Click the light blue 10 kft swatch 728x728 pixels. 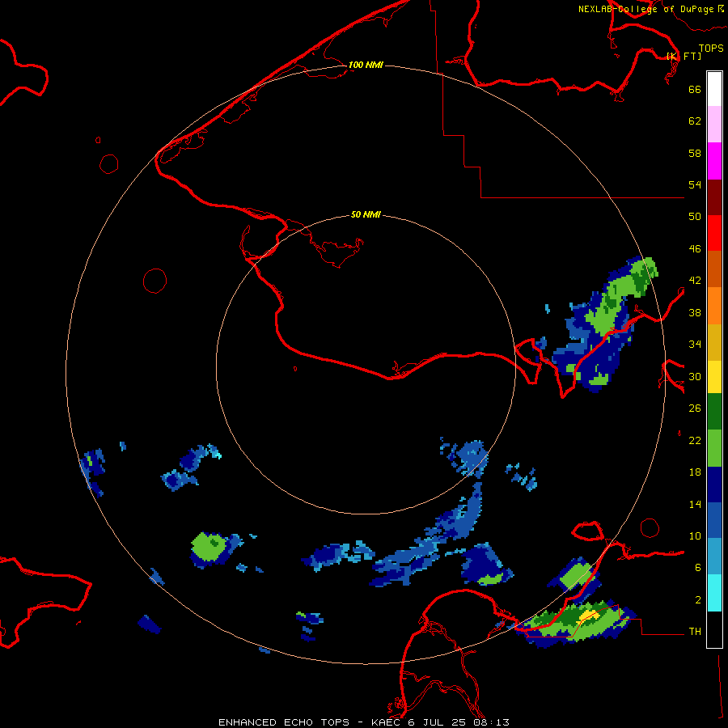[x=714, y=557]
